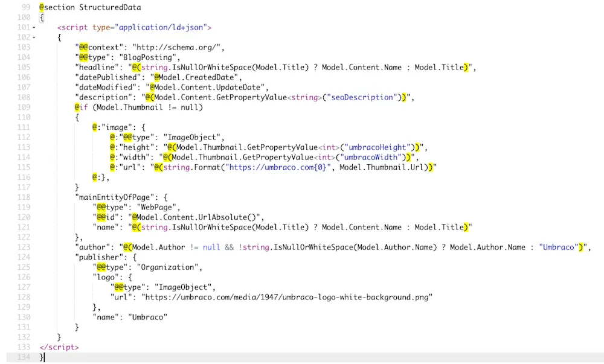The image size is (604, 364).
Task: Click line number 134 in the gutter
Action: click(x=24, y=357)
